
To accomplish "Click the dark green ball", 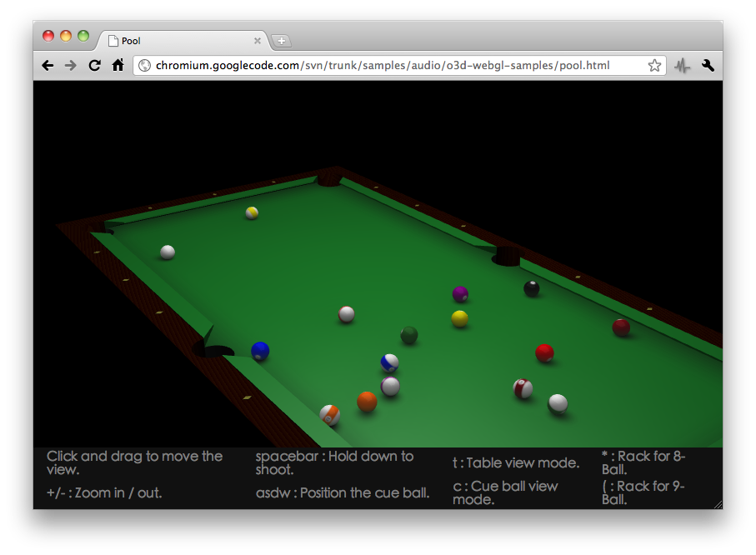I will (x=409, y=335).
